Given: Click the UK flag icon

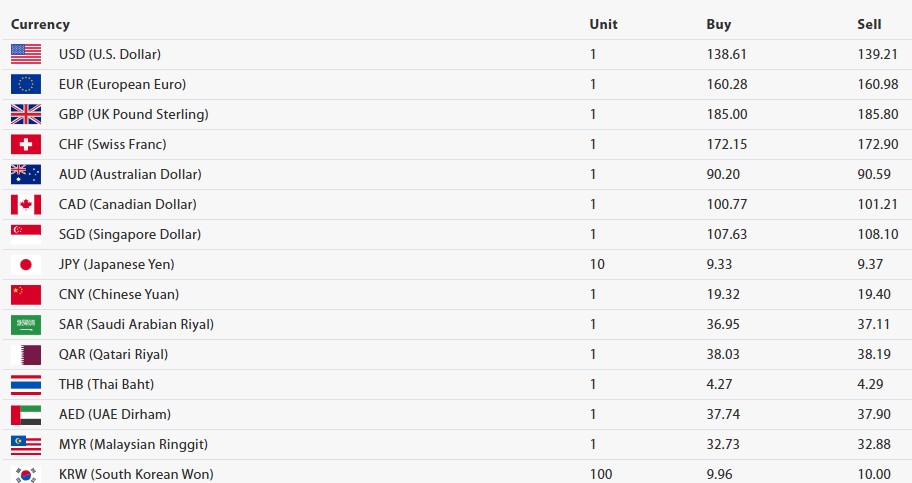Looking at the screenshot, I should pos(26,114).
